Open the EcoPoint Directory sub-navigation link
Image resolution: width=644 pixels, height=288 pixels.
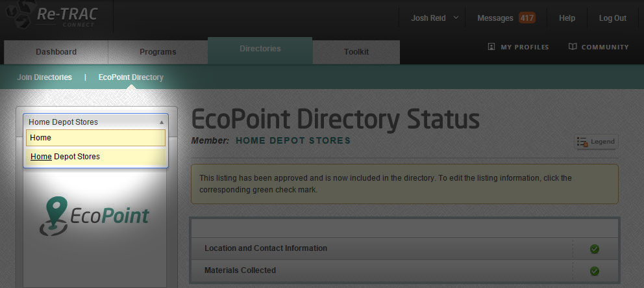[x=131, y=77]
